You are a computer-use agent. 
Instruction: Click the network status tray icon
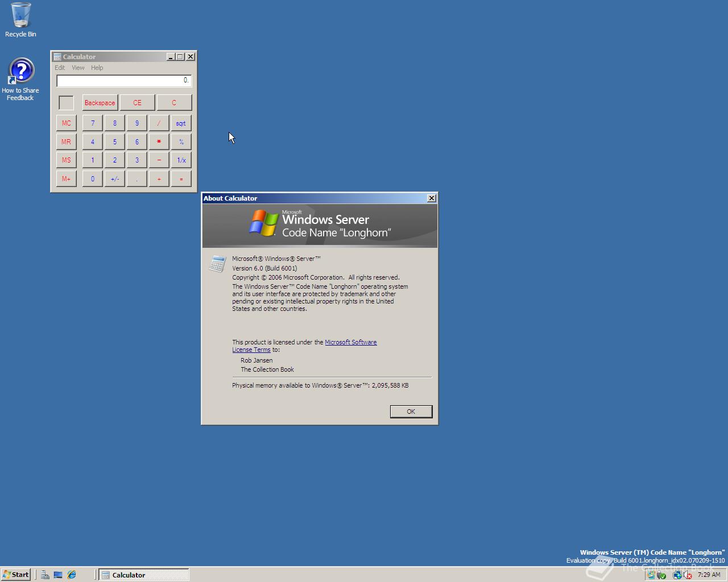click(677, 575)
